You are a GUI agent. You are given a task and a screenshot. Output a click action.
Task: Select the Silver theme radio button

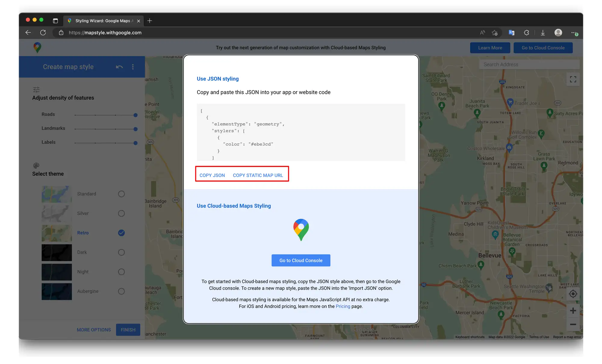coord(121,213)
